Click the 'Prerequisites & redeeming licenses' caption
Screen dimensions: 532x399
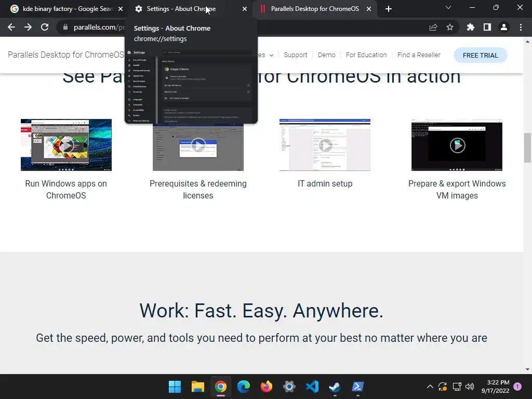coord(198,189)
